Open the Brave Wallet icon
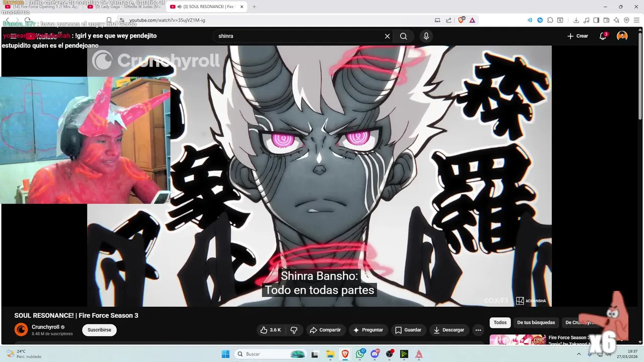Screen dimensions: 644x362 (x=606, y=20)
